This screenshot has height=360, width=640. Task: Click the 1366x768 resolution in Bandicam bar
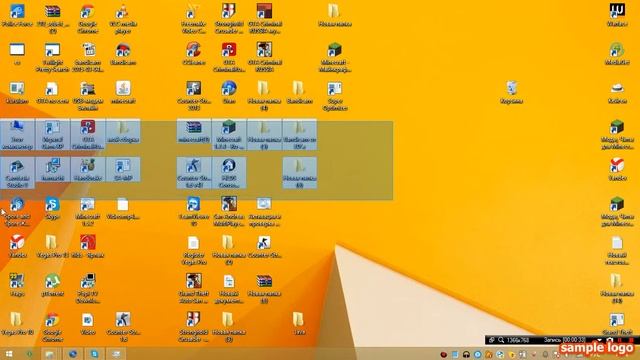[x=518, y=340]
